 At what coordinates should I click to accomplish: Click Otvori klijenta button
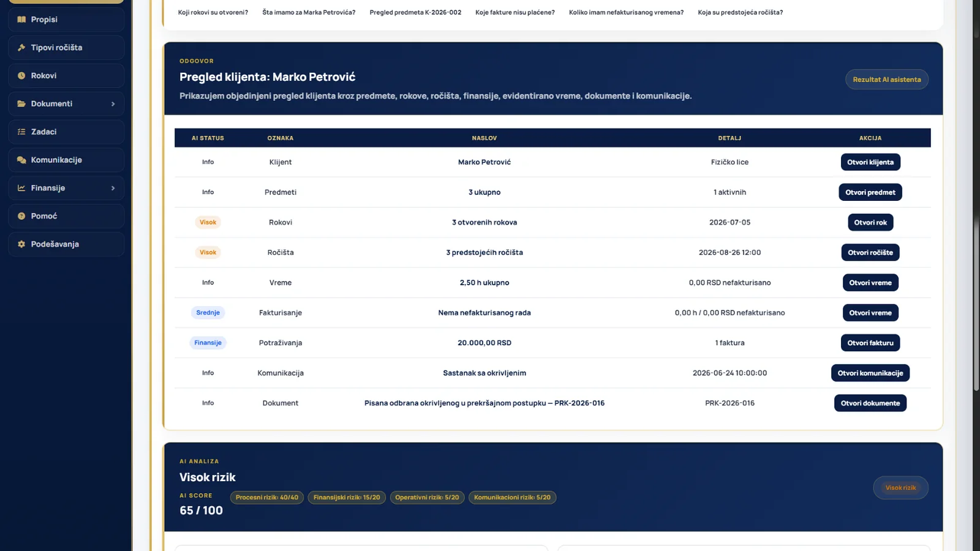870,162
